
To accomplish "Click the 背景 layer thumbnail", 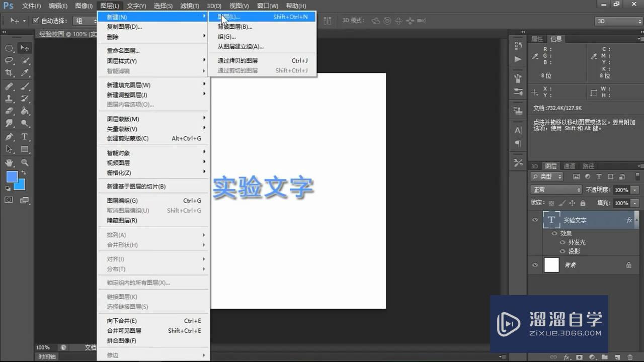I will pyautogui.click(x=552, y=265).
